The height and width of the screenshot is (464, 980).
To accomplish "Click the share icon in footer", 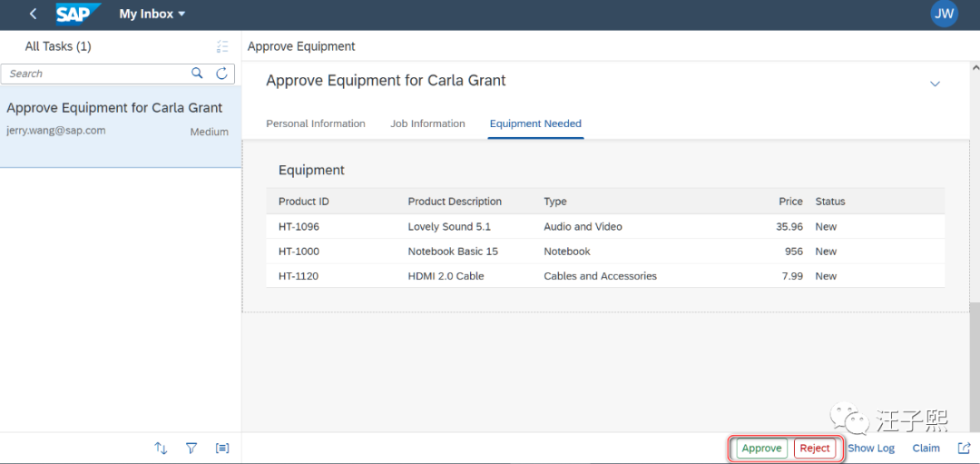I will tap(964, 448).
